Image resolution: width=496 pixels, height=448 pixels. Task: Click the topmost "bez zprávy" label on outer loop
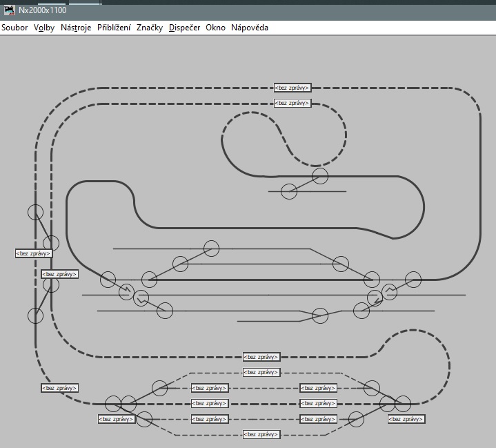coord(292,88)
